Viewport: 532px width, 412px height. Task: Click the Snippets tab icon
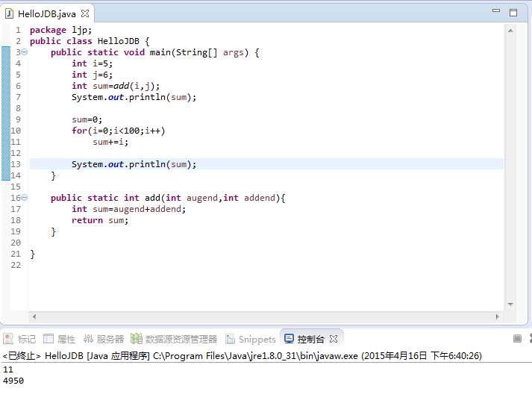pos(231,339)
